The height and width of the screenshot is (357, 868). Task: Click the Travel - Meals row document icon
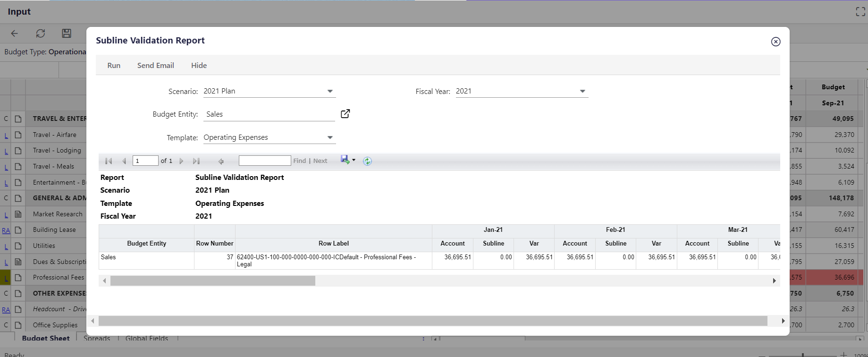pyautogui.click(x=18, y=166)
